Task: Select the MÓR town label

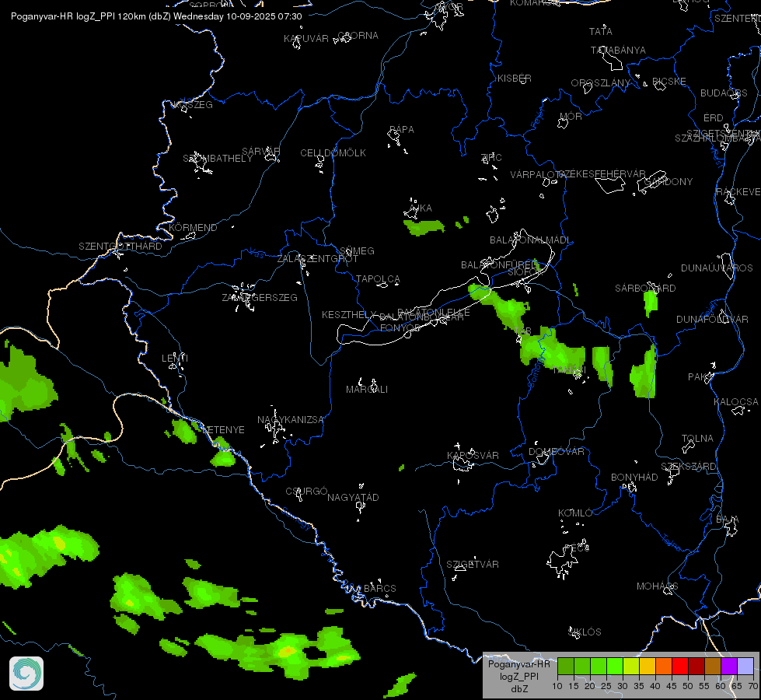Action: pos(571,117)
